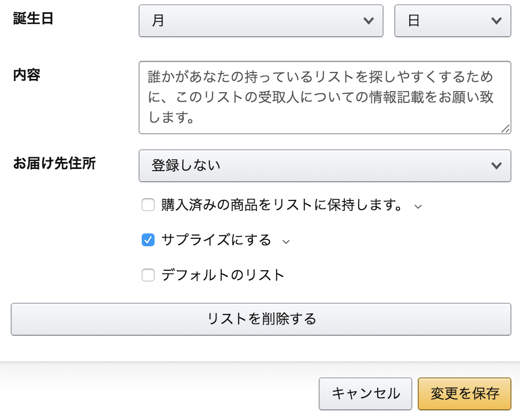Expand the chevron beside 購入済みの商品をリストに保持します
The image size is (520, 420).
coord(418,207)
